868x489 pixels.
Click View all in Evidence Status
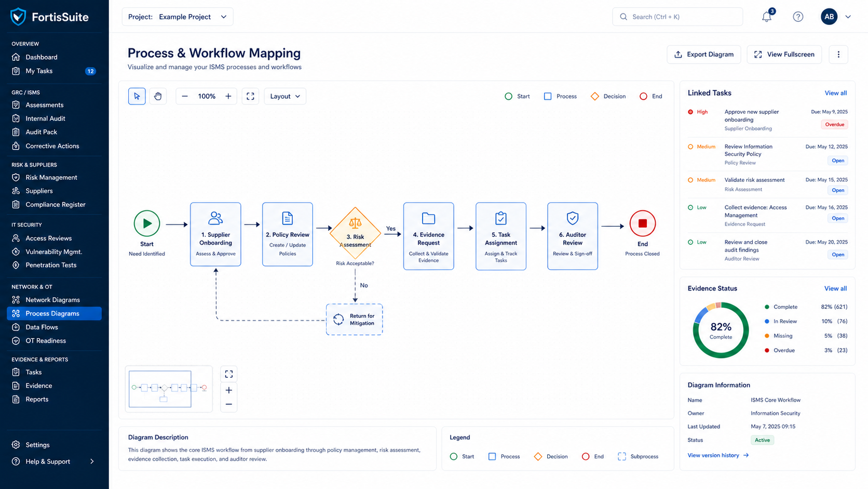click(x=835, y=288)
